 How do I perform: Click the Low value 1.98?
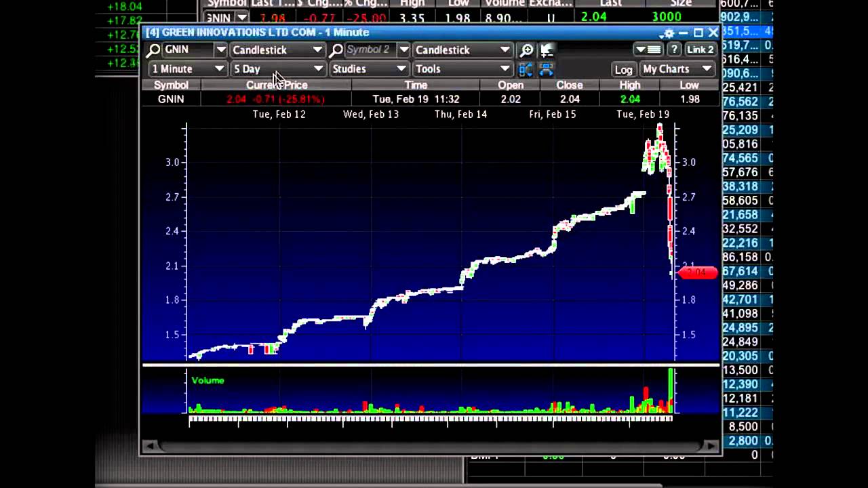click(x=689, y=99)
